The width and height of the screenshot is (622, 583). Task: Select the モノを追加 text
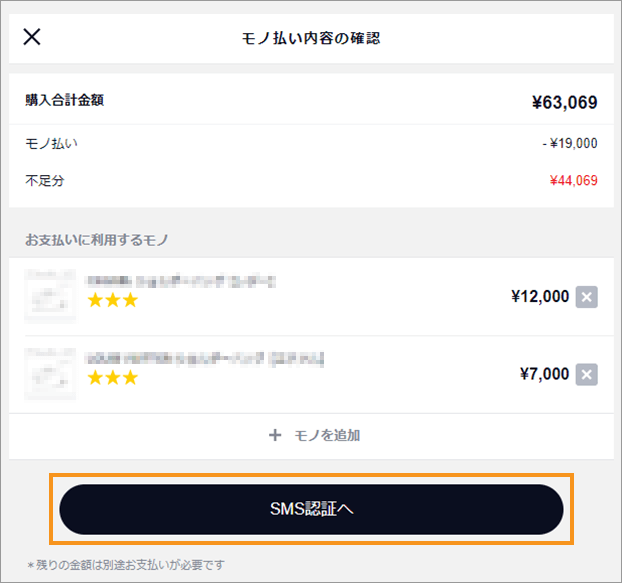[327, 435]
